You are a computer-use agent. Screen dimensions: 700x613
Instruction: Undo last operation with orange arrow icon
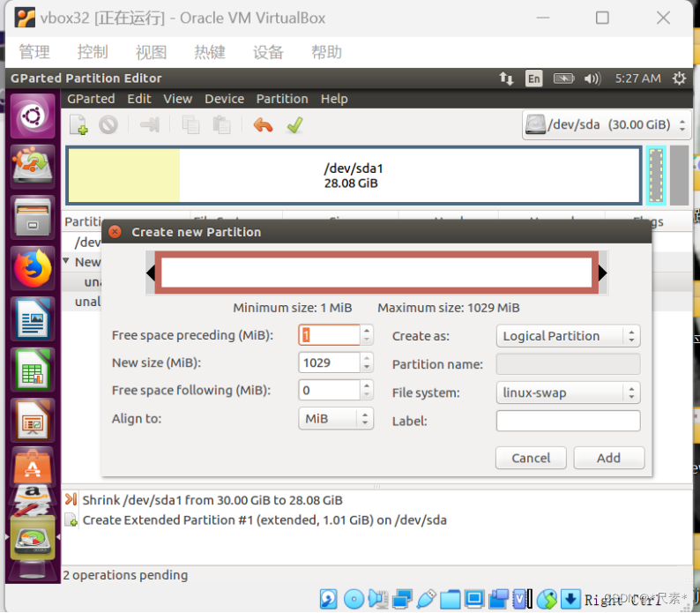click(263, 124)
